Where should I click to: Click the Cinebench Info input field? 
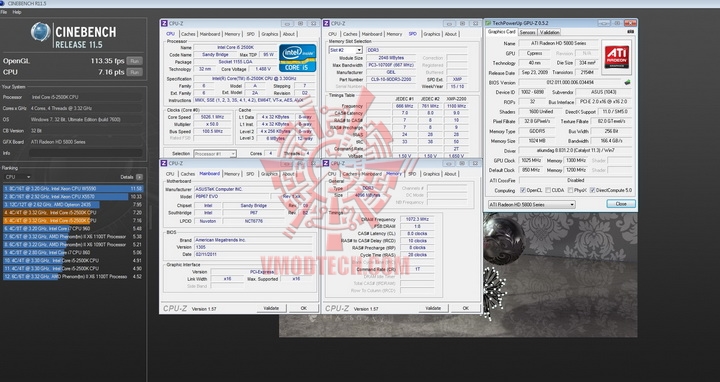pos(86,153)
